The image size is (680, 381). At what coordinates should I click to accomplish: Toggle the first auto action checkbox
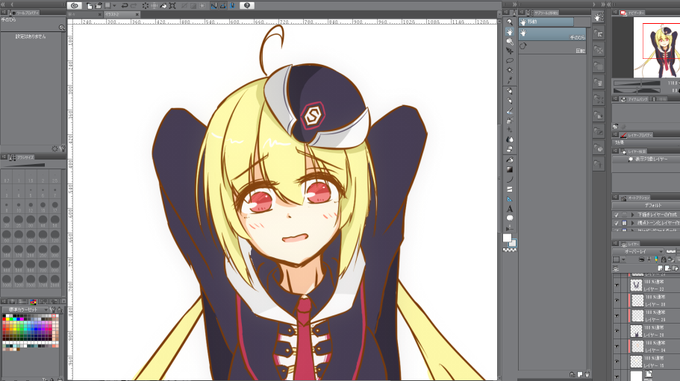click(x=616, y=215)
